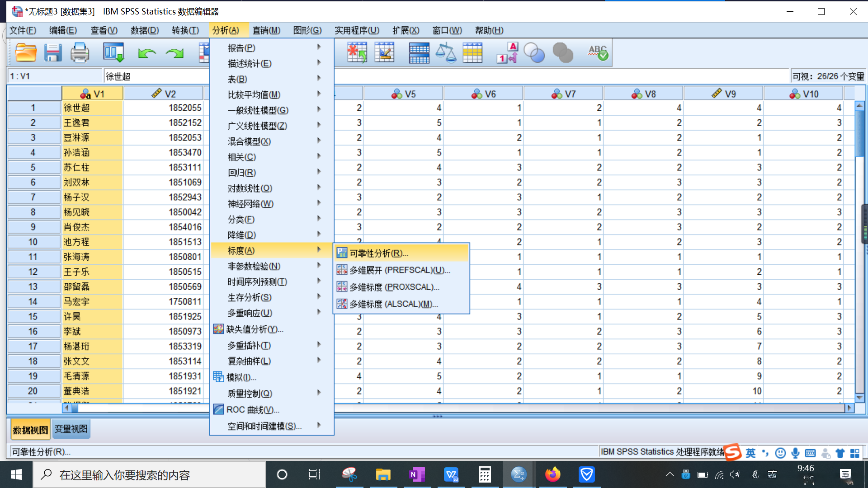Image resolution: width=868 pixels, height=488 pixels.
Task: Open 缺失值分析(Y) missing value analysis
Action: (255, 329)
